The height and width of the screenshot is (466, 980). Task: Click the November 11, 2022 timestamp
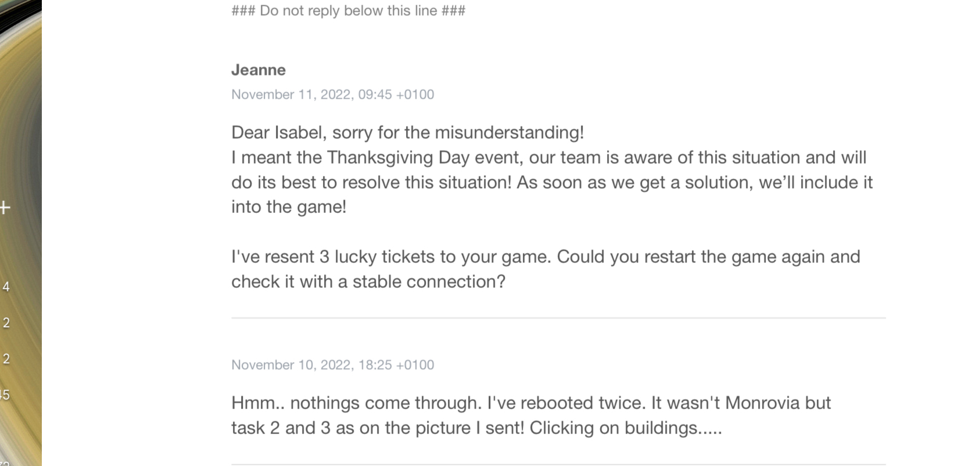coord(333,95)
